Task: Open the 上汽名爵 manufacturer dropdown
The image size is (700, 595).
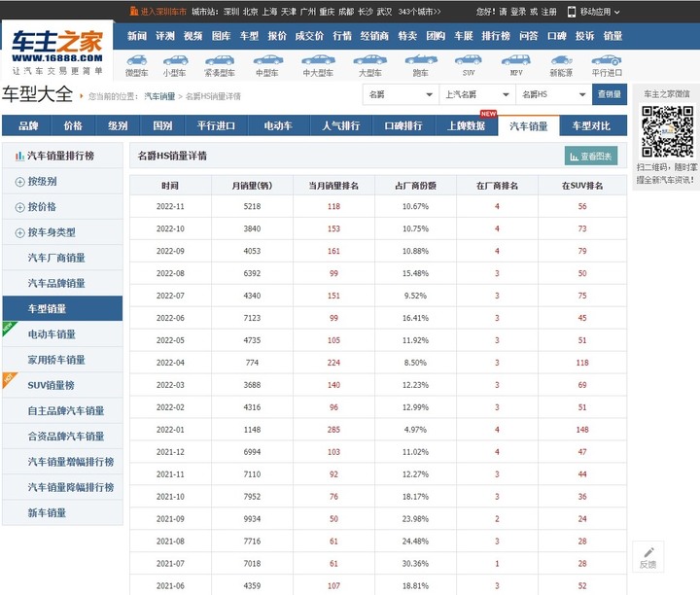Action: [x=477, y=94]
